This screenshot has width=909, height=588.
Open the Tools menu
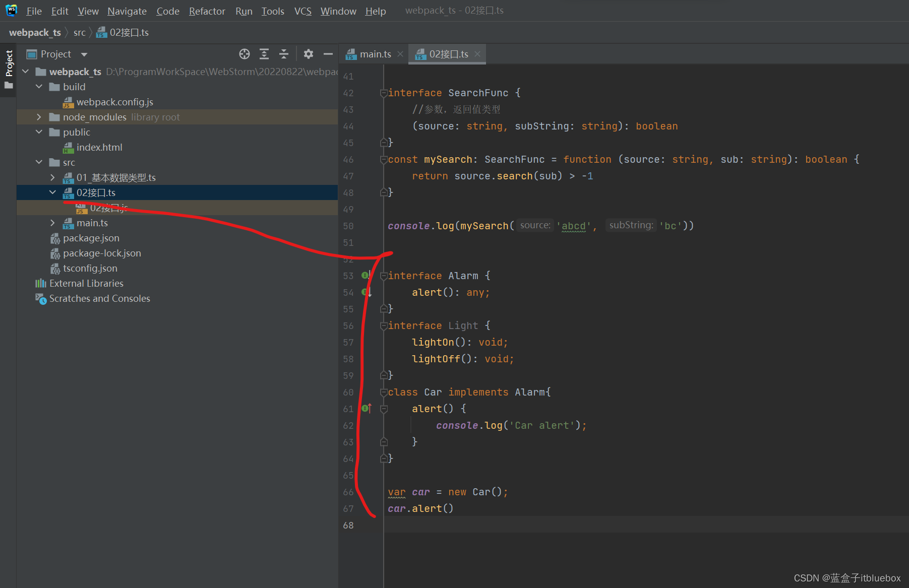[x=273, y=11]
